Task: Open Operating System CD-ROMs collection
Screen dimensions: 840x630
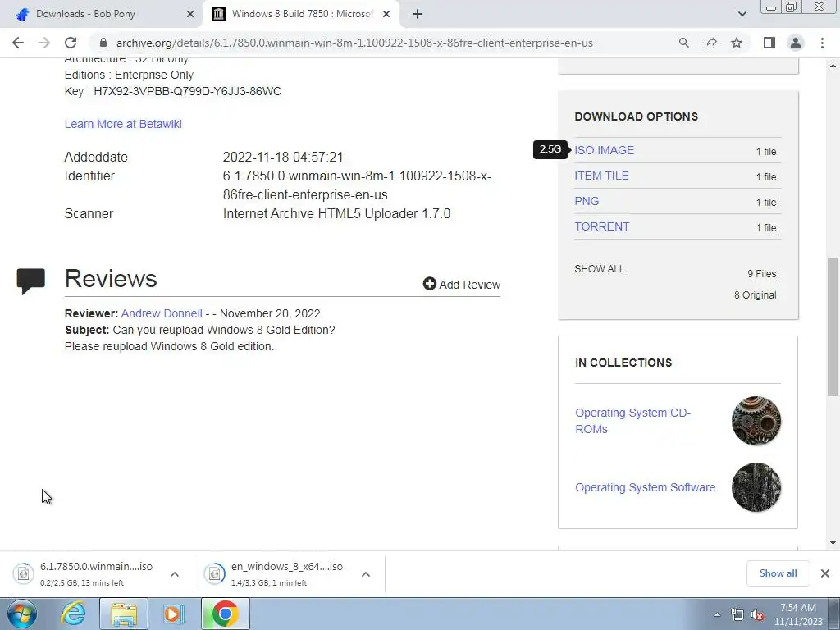Action: click(x=632, y=421)
